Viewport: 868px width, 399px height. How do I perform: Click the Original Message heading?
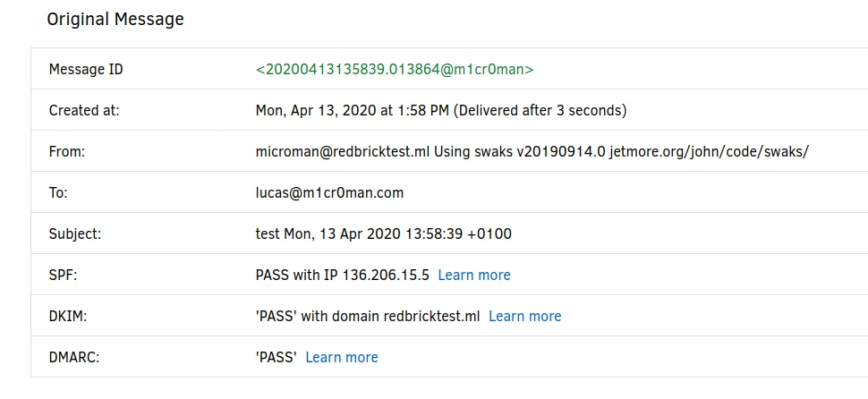point(115,19)
